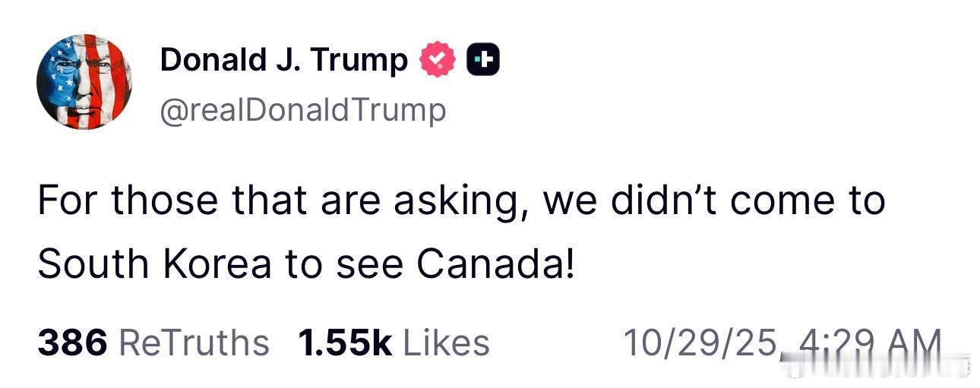Click the bold "386" count number
980x388 pixels.
click(x=72, y=342)
